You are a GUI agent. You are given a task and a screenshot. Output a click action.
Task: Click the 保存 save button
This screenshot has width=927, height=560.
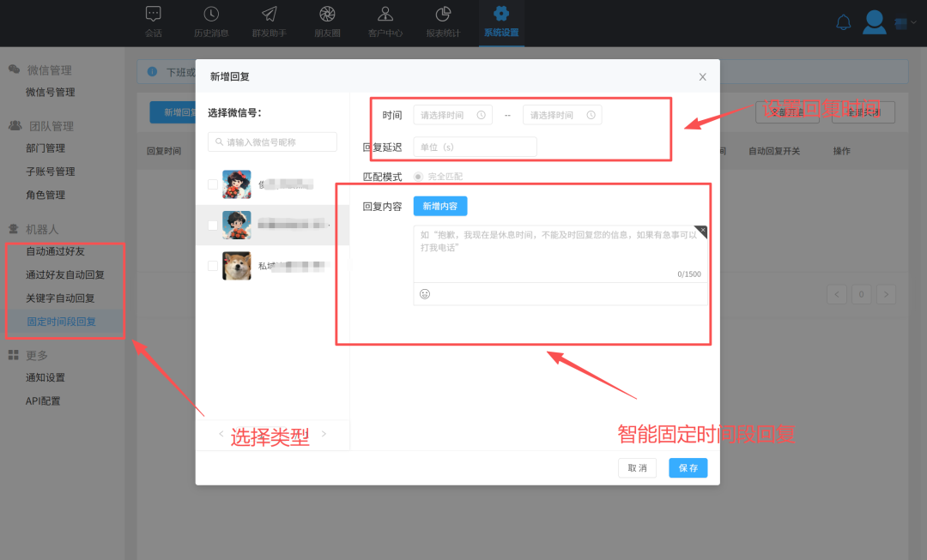688,468
